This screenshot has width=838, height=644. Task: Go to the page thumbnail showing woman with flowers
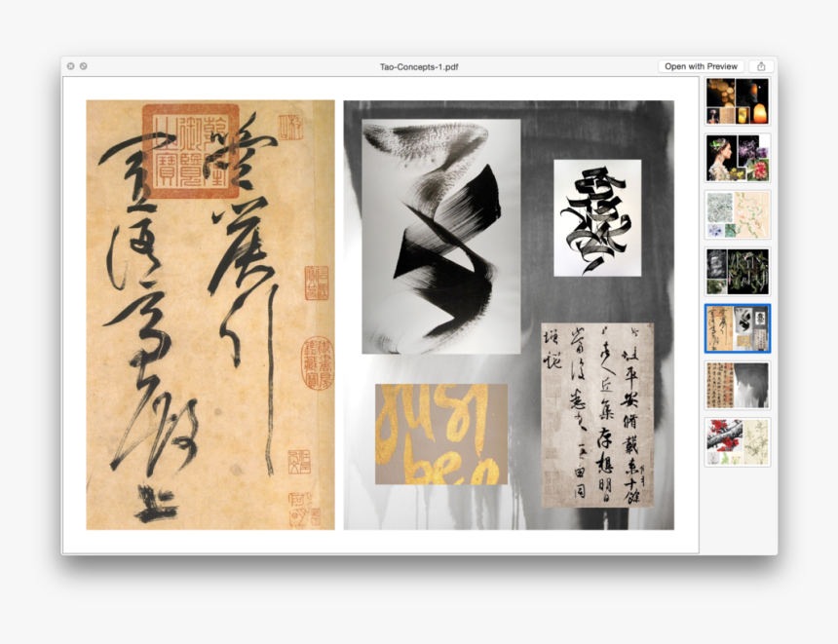click(738, 158)
